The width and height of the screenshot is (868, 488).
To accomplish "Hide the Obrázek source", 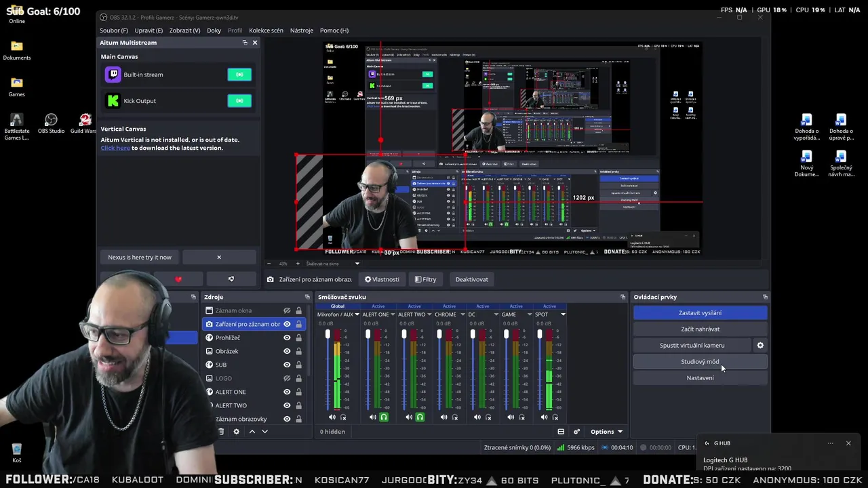I will point(287,351).
